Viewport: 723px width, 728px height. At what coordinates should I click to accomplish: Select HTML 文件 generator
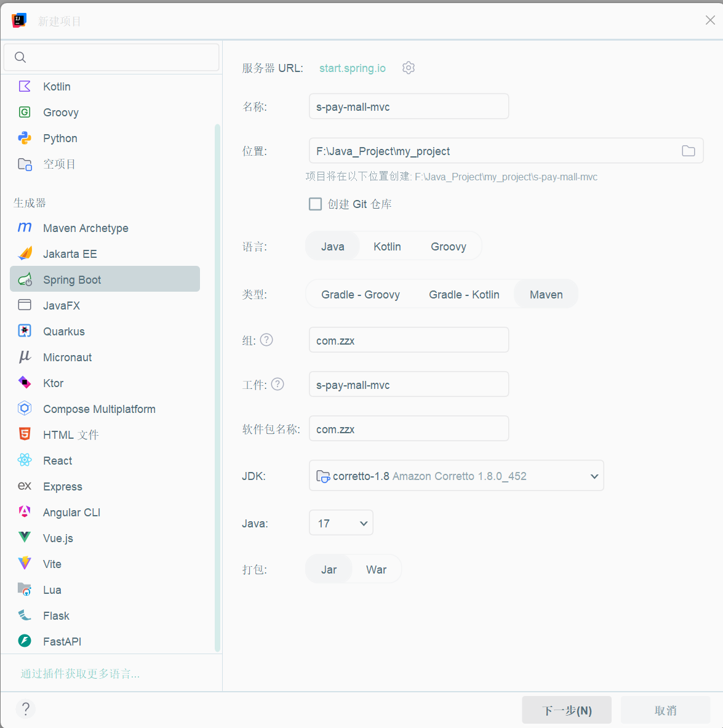pos(105,434)
